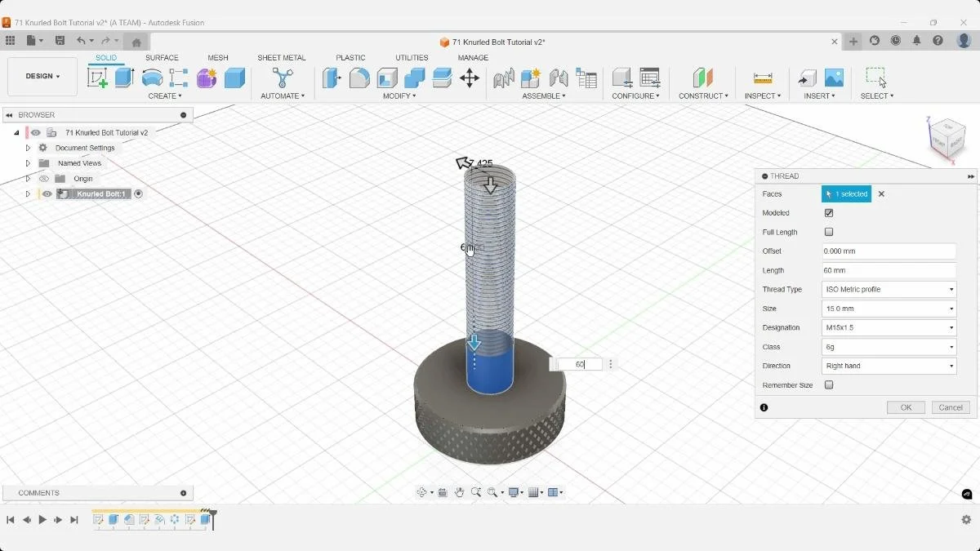This screenshot has width=980, height=551.
Task: Open the Class 6g dropdown
Action: pyautogui.click(x=889, y=347)
